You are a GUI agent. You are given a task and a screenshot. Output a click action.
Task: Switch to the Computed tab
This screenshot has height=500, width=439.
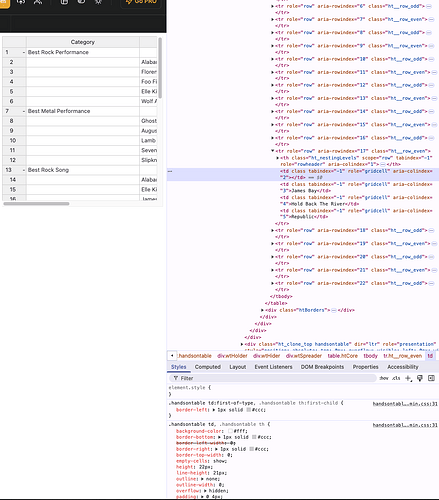point(208,367)
